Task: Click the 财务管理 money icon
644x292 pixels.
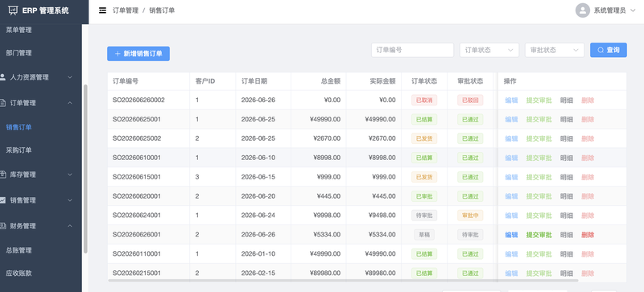Action: tap(3, 226)
